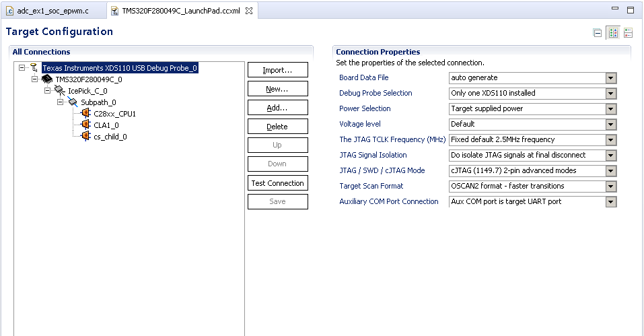Click the TMS320F280049C_0 chip icon
The image size is (644, 336).
[47, 79]
